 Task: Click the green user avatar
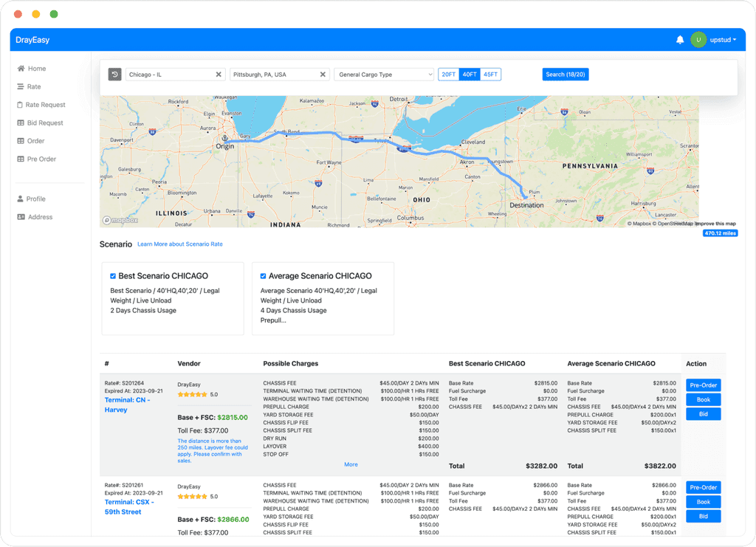698,40
